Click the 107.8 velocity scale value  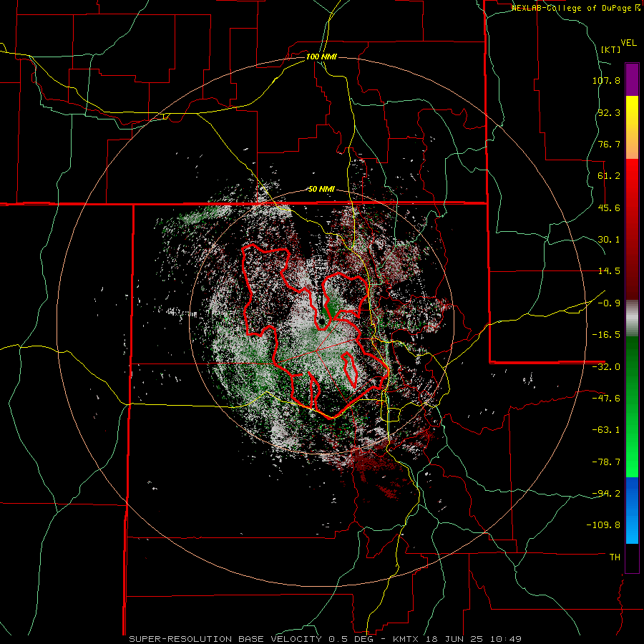point(606,80)
